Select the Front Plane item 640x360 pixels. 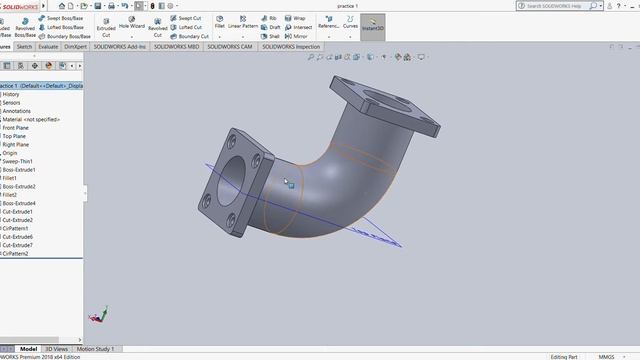click(16, 128)
